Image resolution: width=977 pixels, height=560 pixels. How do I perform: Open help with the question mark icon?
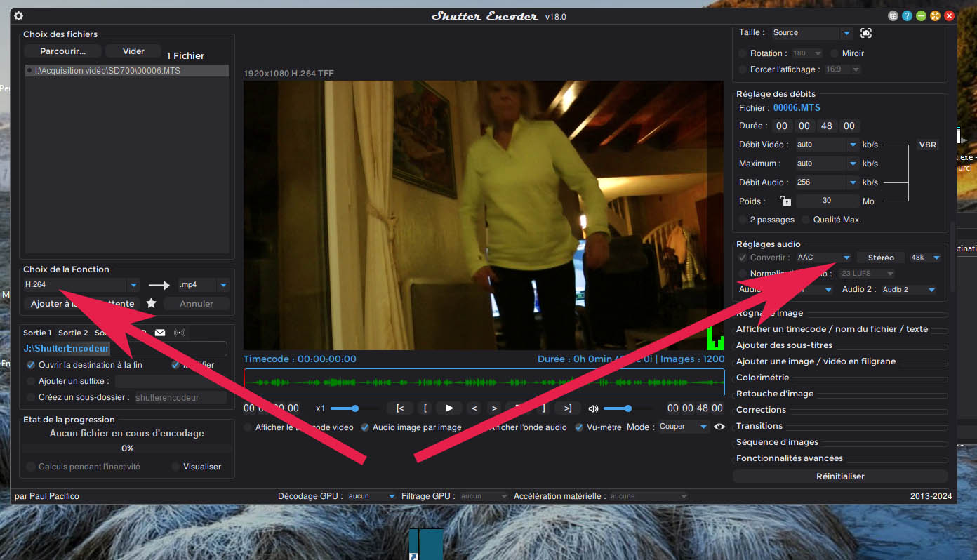click(907, 16)
